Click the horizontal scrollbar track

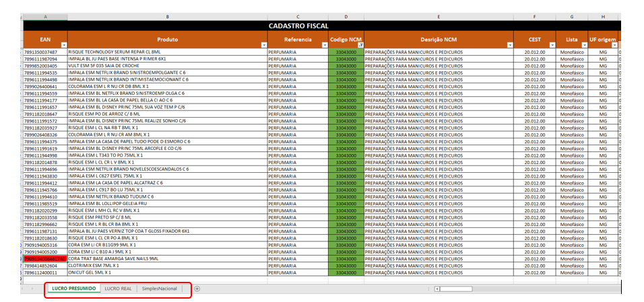tap(525, 289)
